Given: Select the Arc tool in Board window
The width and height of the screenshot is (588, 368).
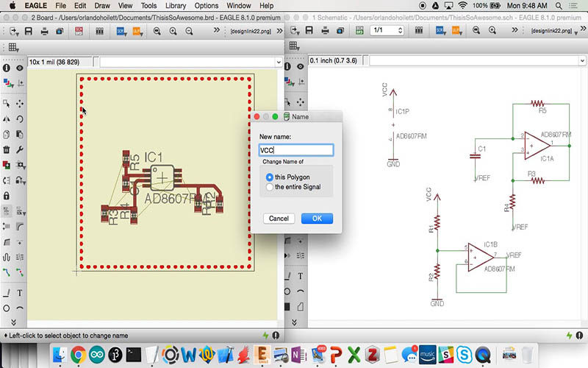Looking at the screenshot, I should coord(20,308).
